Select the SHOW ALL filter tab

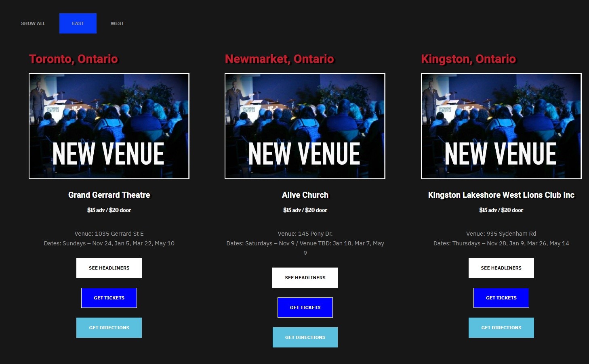(x=33, y=23)
